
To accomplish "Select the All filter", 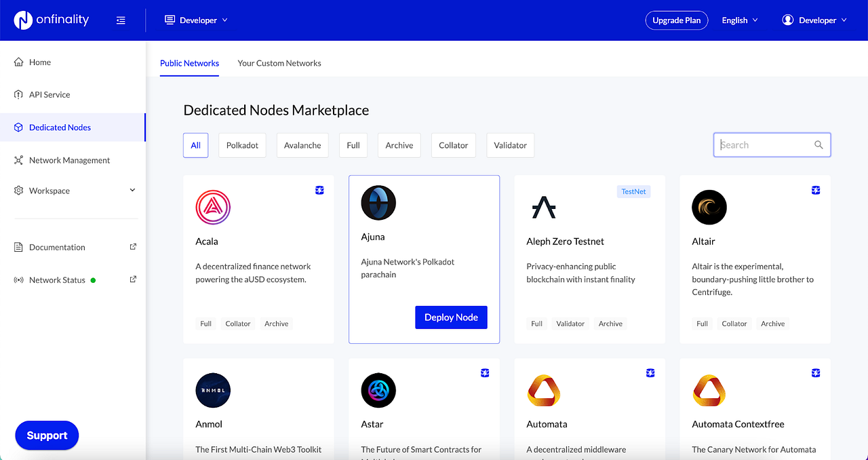I will (195, 145).
